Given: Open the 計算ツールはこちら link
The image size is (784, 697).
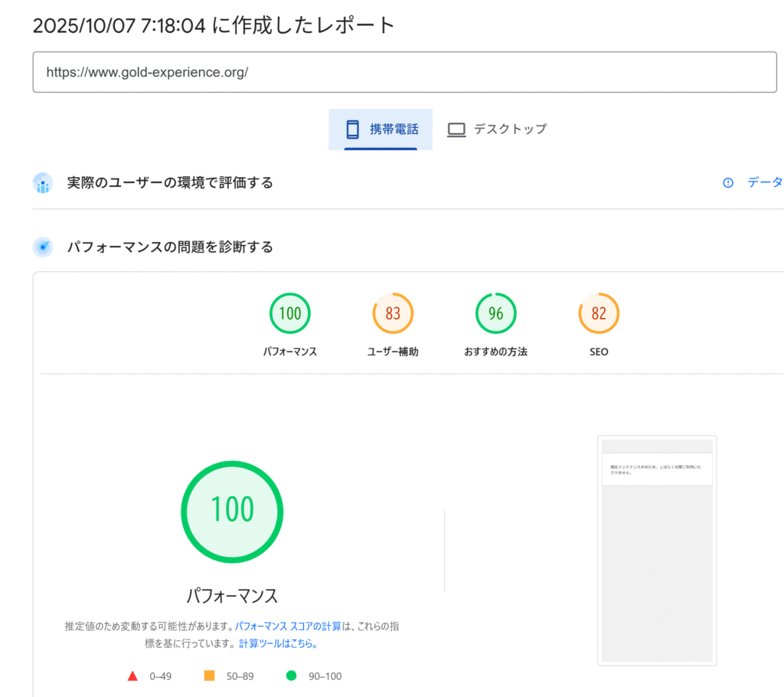Looking at the screenshot, I should (278, 643).
